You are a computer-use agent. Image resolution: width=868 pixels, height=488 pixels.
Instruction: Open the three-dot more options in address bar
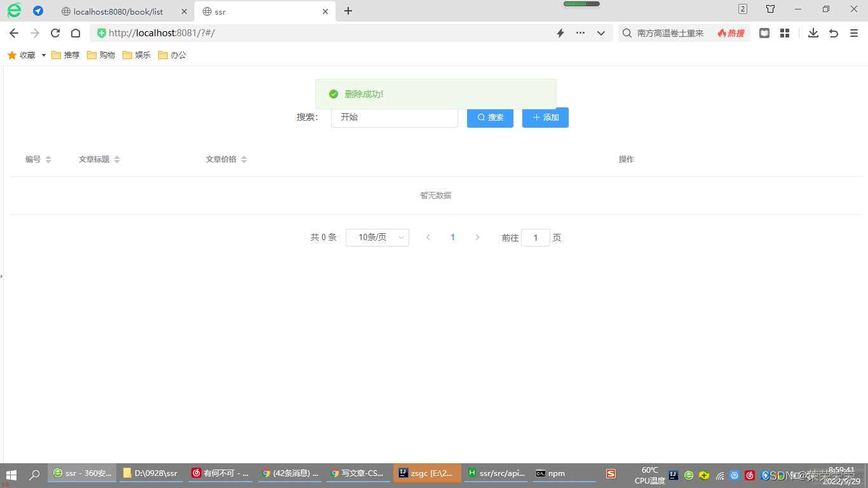[x=580, y=33]
